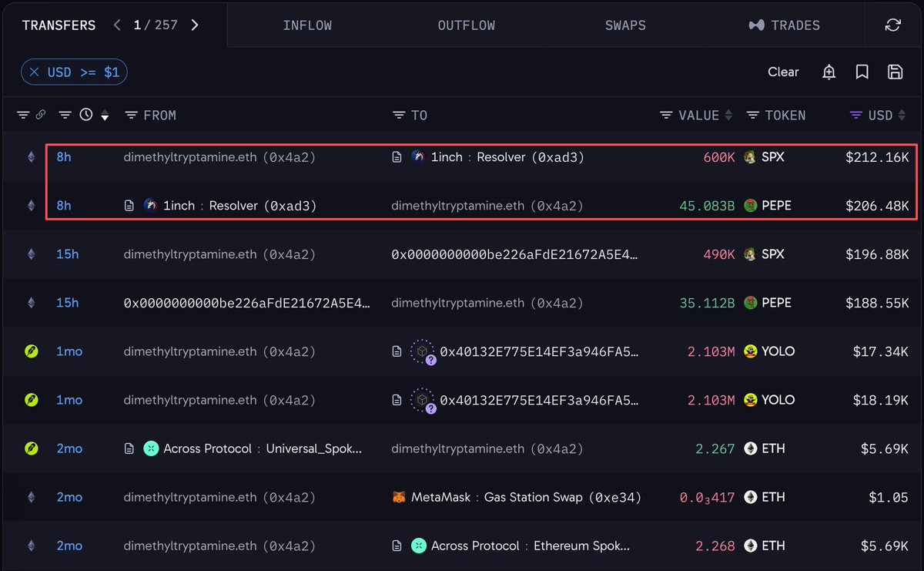
Task: Click the unknown contract icon in the $18.19K row
Action: click(x=423, y=401)
